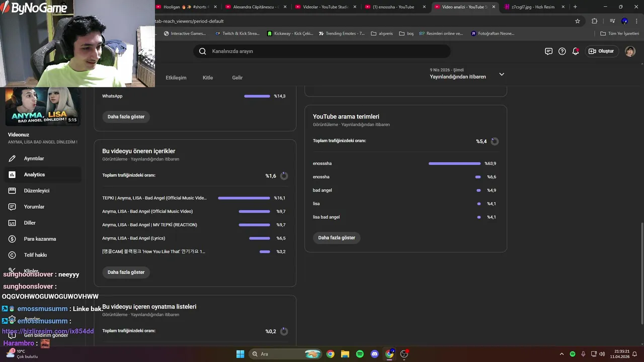The image size is (644, 362).
Task: Click the microphone icon in system tray
Action: tap(583, 354)
